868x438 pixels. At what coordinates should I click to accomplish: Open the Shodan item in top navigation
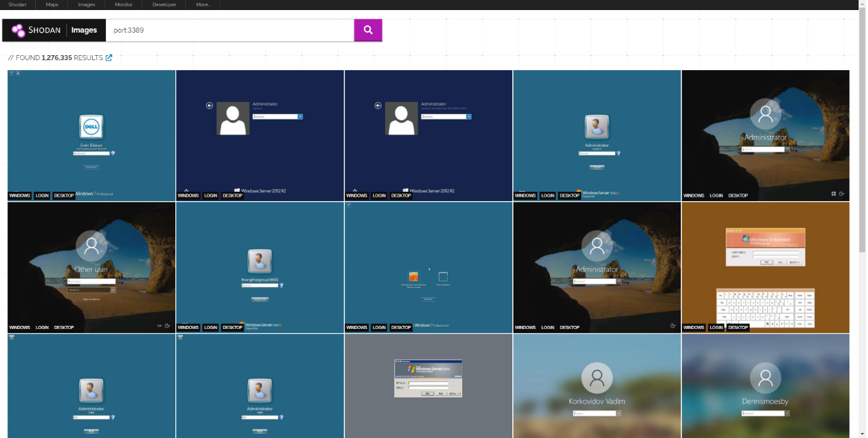coord(18,4)
